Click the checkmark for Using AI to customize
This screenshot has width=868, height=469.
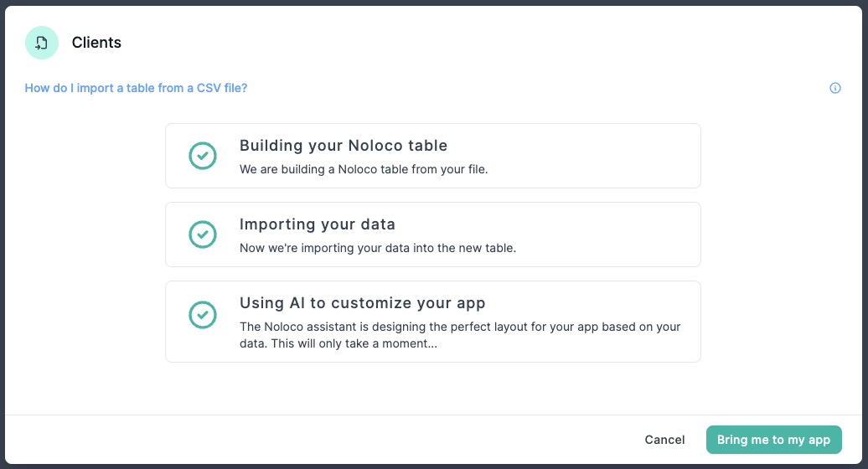click(203, 314)
